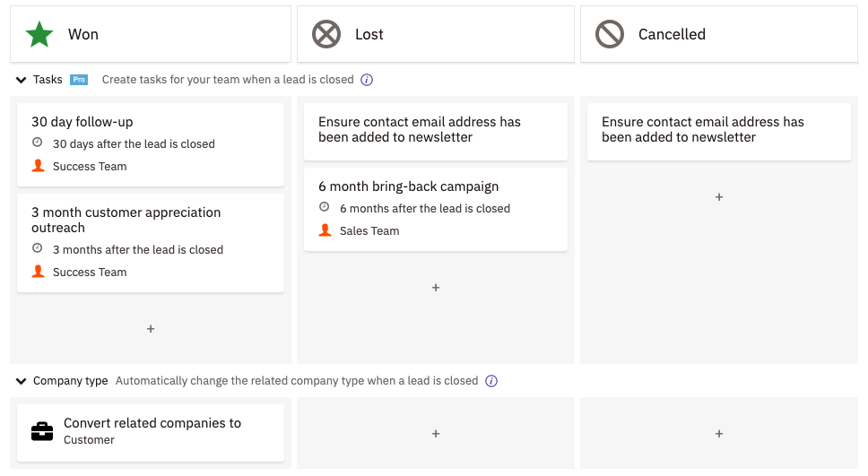Add company type rule for Cancelled column
Image resolution: width=868 pixels, height=476 pixels.
pos(719,434)
